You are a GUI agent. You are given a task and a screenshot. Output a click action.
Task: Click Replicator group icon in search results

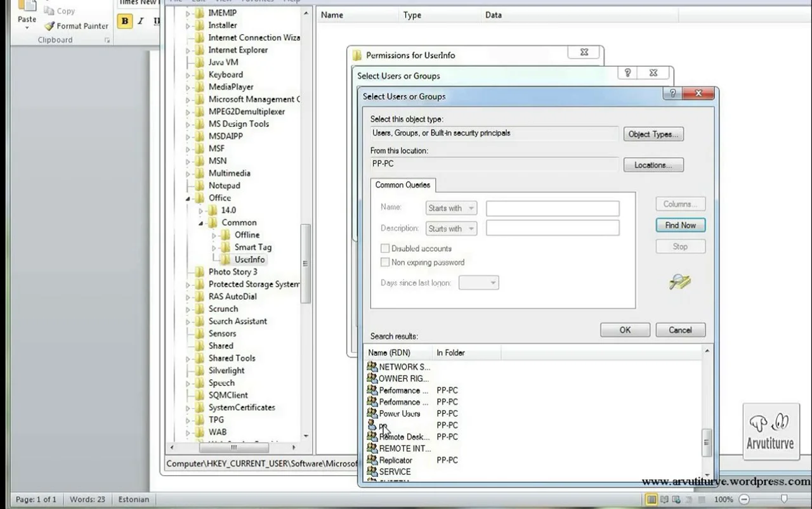click(372, 460)
